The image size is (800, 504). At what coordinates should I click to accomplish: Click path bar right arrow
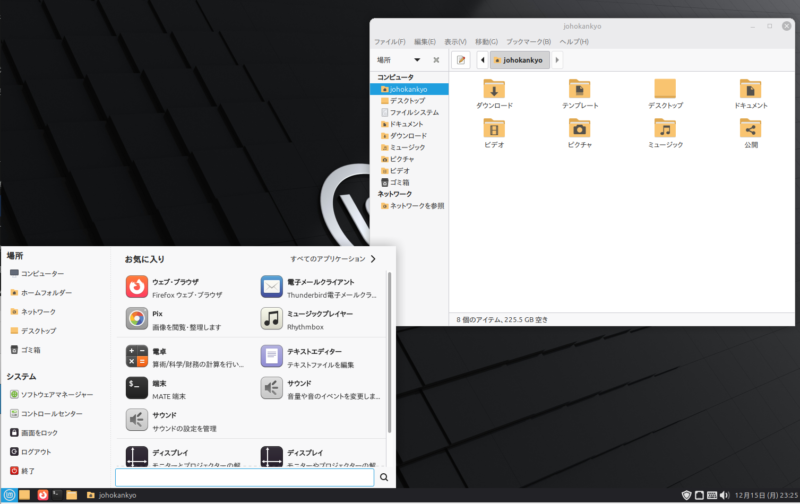pyautogui.click(x=558, y=60)
